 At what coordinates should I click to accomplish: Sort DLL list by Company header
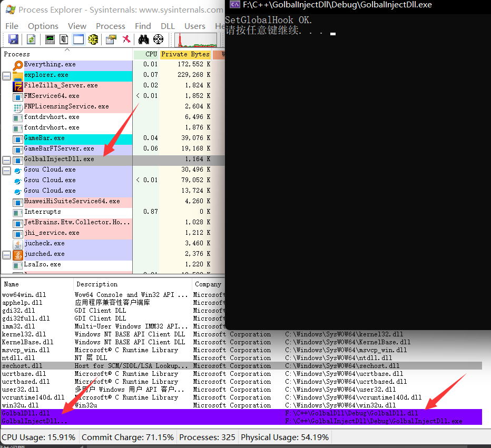208,284
